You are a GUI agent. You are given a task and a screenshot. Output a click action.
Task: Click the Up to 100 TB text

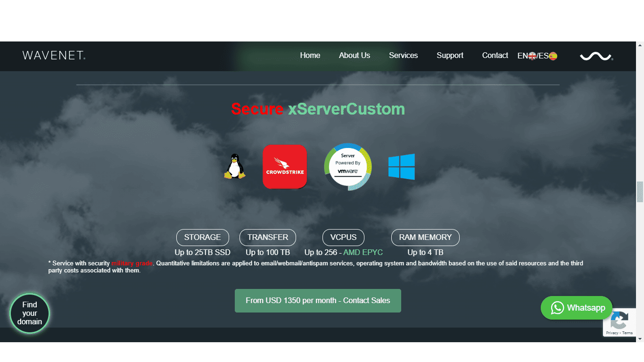tap(268, 253)
